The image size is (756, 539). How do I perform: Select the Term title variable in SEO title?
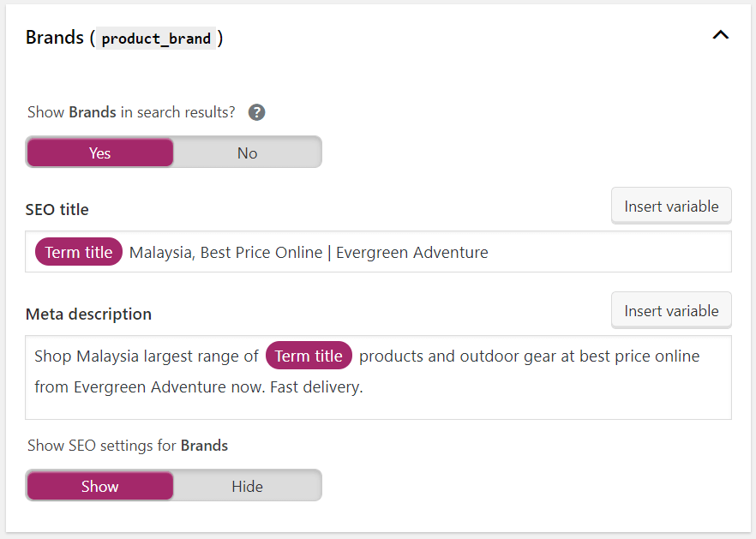click(x=79, y=252)
